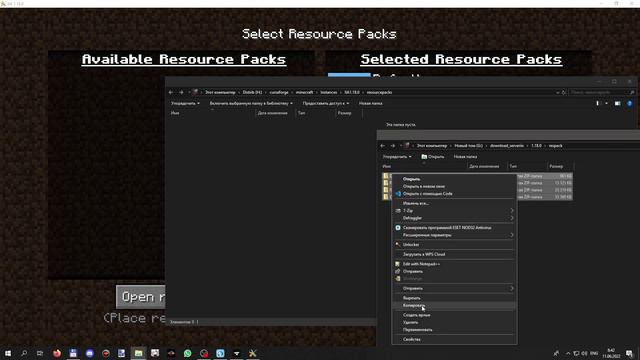
Task: Click download_servers in respack breadcrumb
Action: [x=507, y=146]
